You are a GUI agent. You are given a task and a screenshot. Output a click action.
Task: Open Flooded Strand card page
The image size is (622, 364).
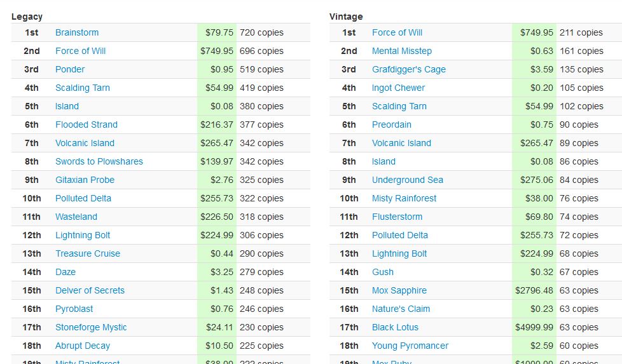(x=86, y=125)
